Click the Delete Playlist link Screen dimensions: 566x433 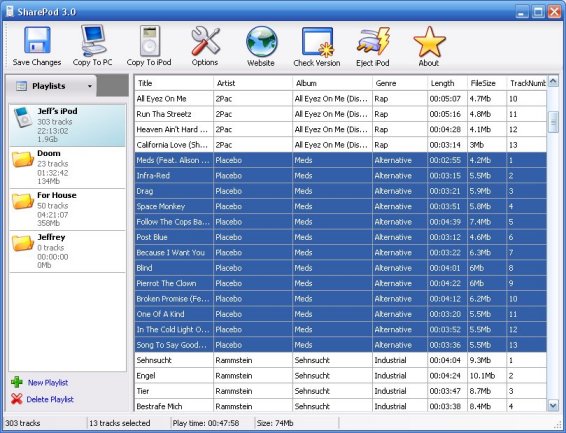(50, 399)
